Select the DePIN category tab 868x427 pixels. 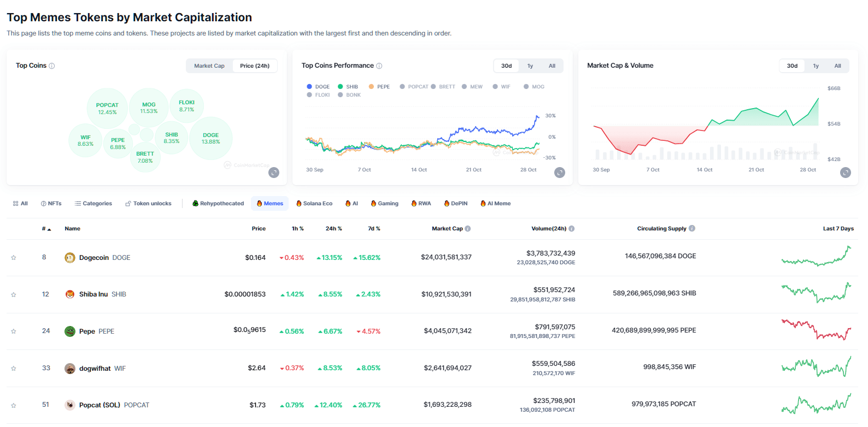click(456, 204)
